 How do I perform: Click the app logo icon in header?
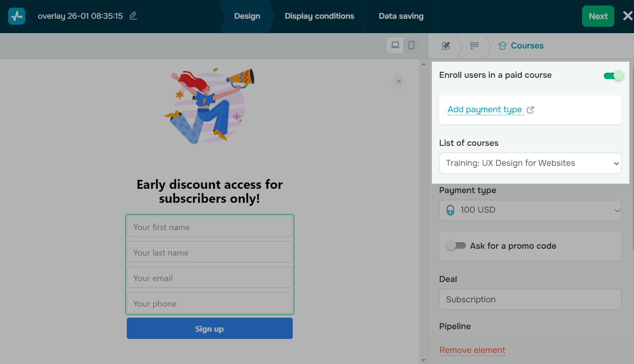tap(17, 16)
